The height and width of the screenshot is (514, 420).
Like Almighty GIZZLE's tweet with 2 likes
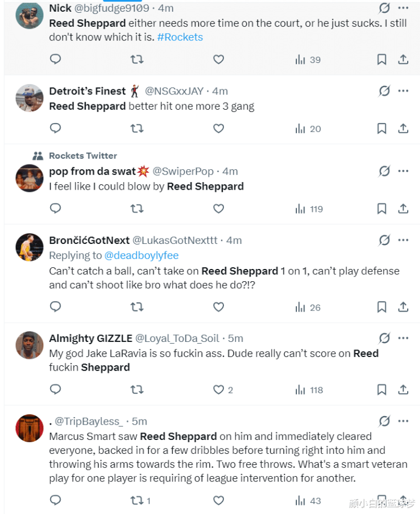click(219, 390)
